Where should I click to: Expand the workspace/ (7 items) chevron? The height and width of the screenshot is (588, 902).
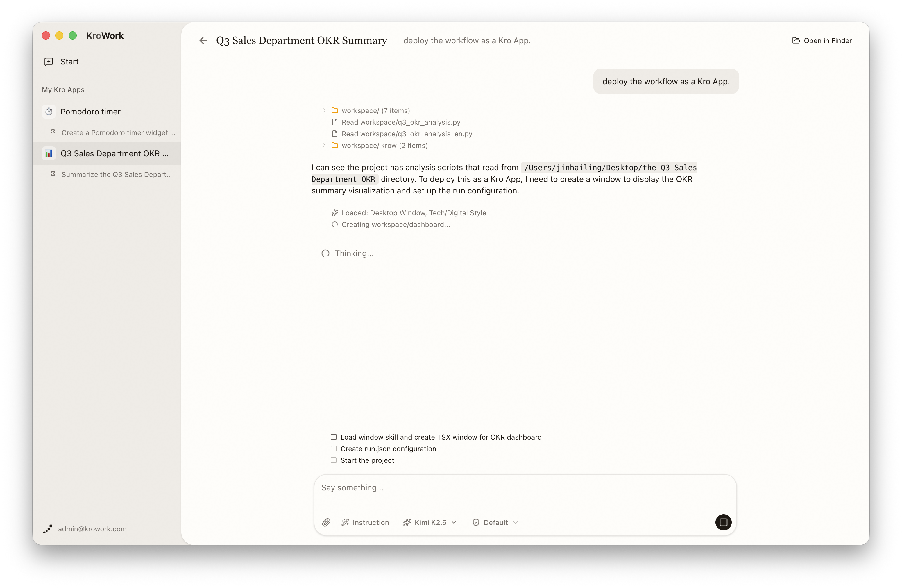click(324, 111)
